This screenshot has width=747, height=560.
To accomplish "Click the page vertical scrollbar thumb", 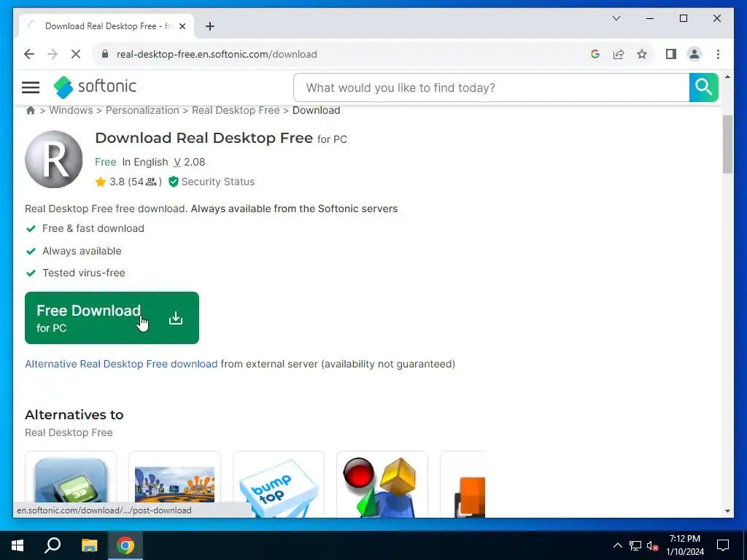I will (727, 144).
